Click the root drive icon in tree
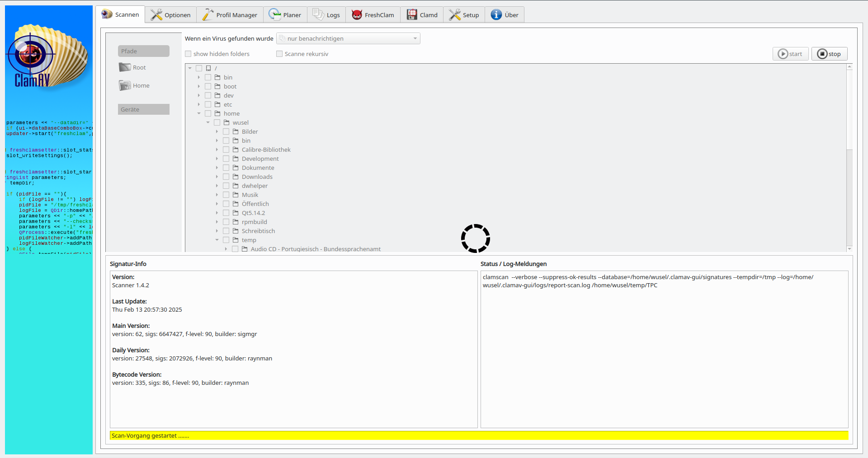Screen dimensions: 868x458 point(208,68)
